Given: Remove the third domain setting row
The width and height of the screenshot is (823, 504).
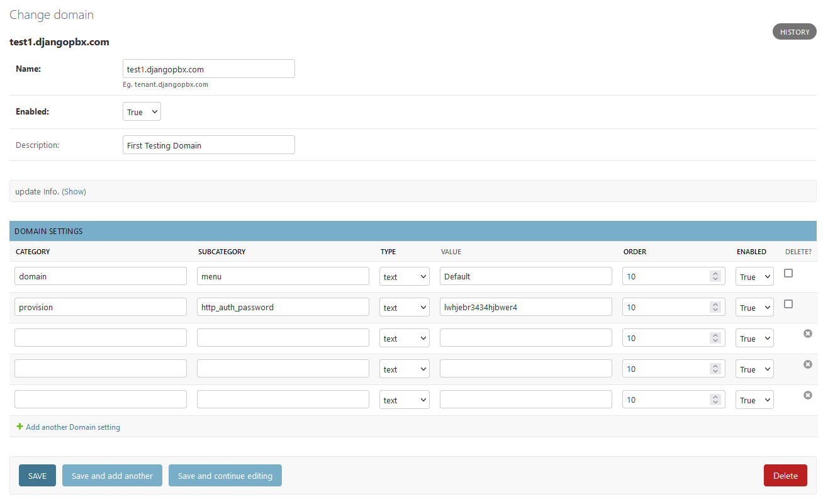Looking at the screenshot, I should [x=808, y=333].
